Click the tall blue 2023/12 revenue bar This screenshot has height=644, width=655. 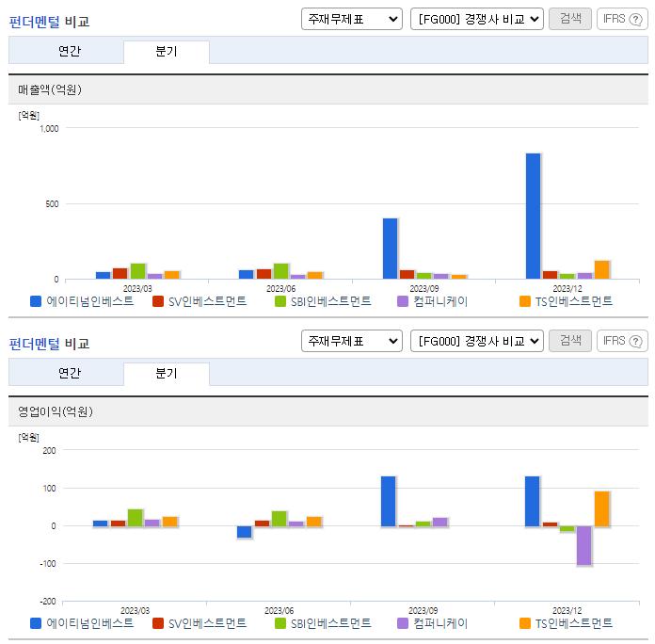point(533,216)
